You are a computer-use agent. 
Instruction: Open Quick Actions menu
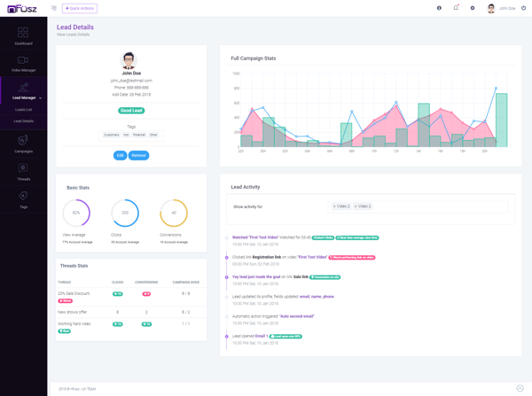tap(80, 9)
